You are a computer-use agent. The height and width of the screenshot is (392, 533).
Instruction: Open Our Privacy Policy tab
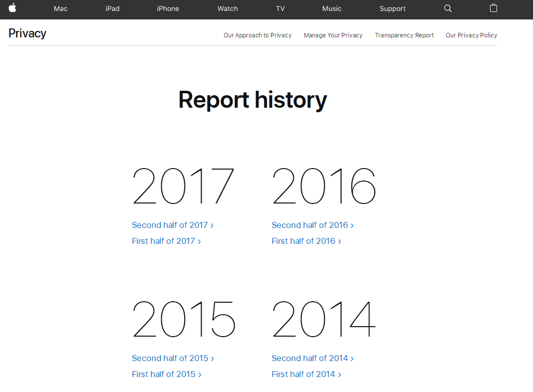pos(472,35)
